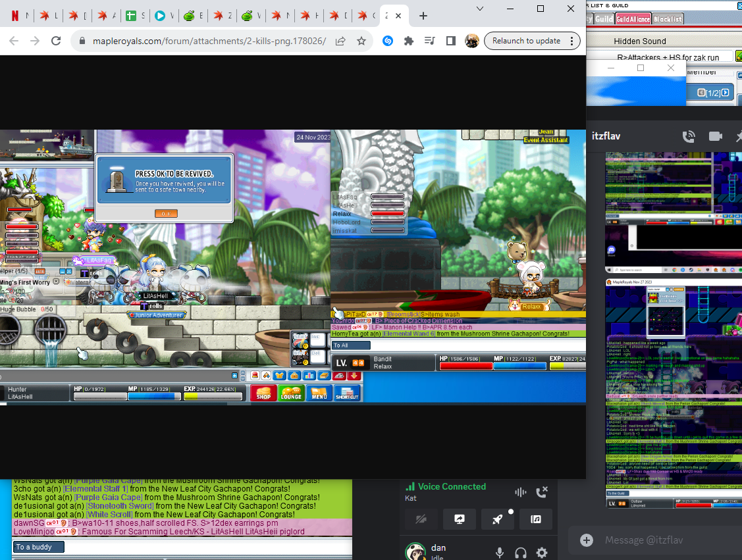Deafen audio with the headphones icon
The width and height of the screenshot is (742, 560).
tap(521, 553)
